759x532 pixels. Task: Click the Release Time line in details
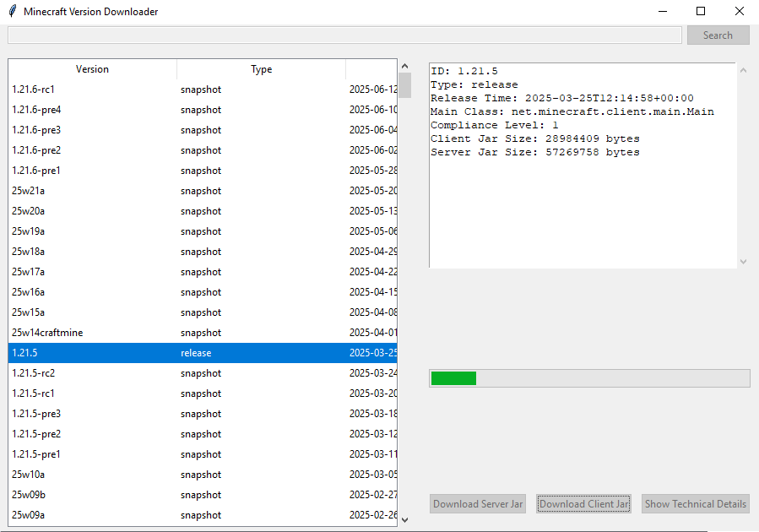point(562,98)
